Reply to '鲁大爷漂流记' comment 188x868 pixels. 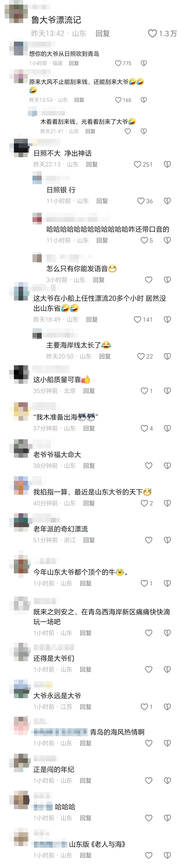(x=102, y=33)
